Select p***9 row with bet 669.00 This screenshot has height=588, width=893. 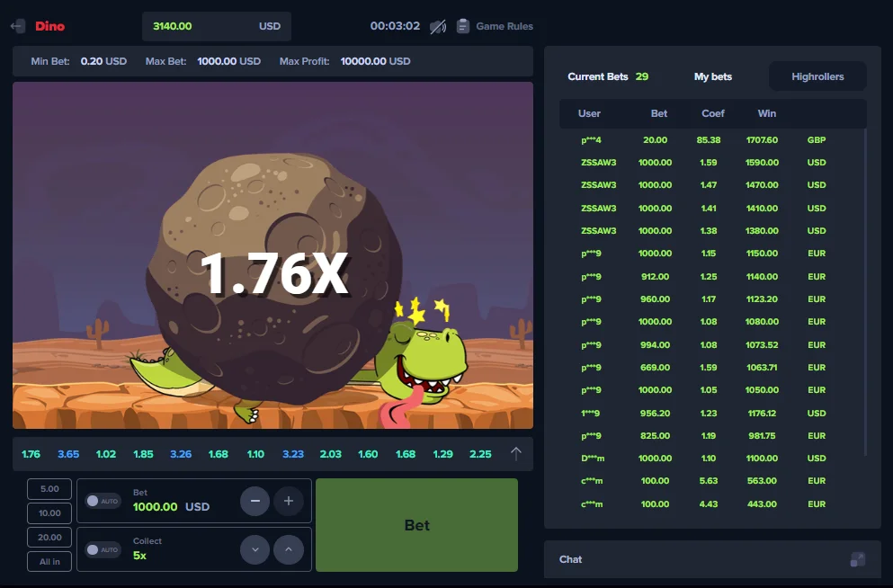(711, 368)
